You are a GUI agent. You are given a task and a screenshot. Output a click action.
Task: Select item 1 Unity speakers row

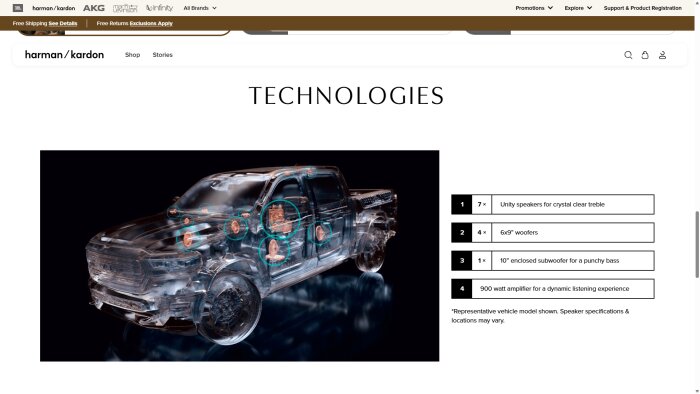[x=553, y=204]
